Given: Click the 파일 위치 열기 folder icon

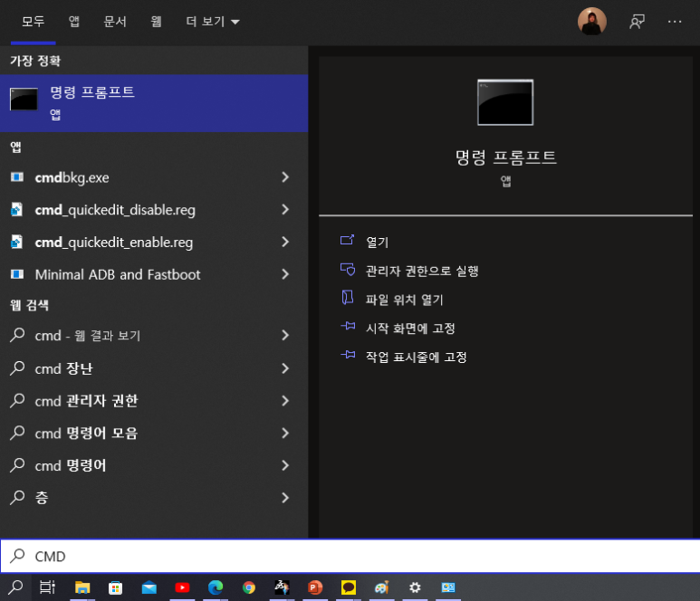Looking at the screenshot, I should (x=348, y=298).
